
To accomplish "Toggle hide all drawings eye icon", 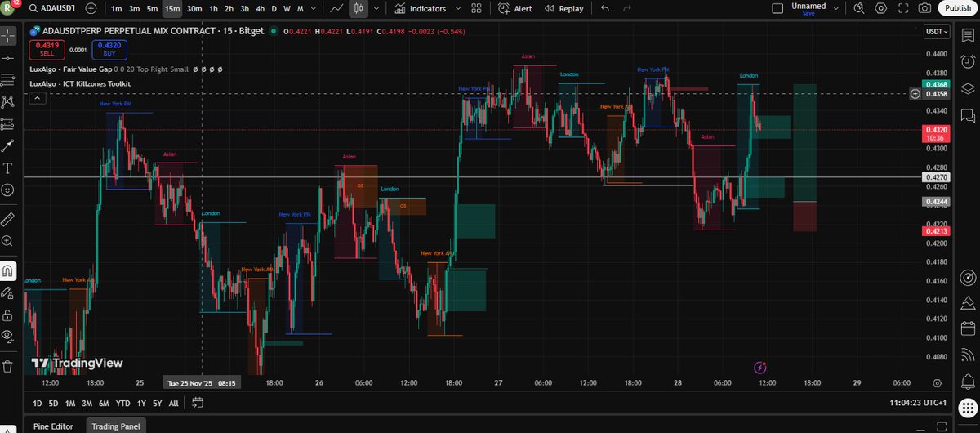I will coord(8,336).
